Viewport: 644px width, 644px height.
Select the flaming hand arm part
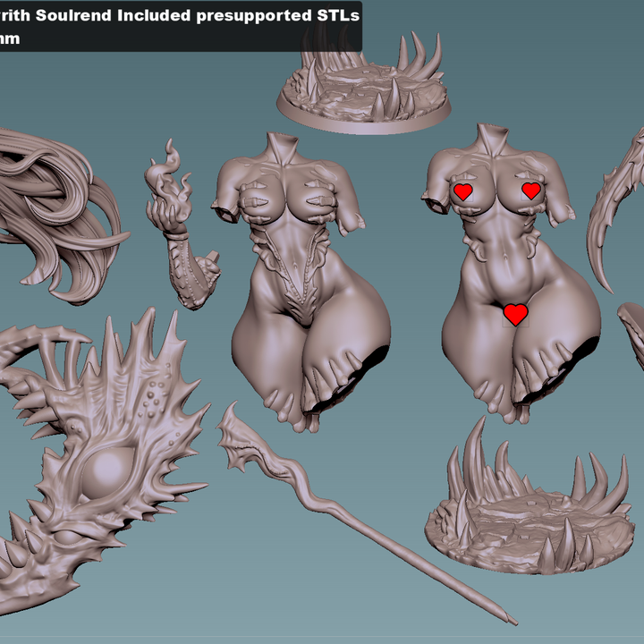point(181,225)
